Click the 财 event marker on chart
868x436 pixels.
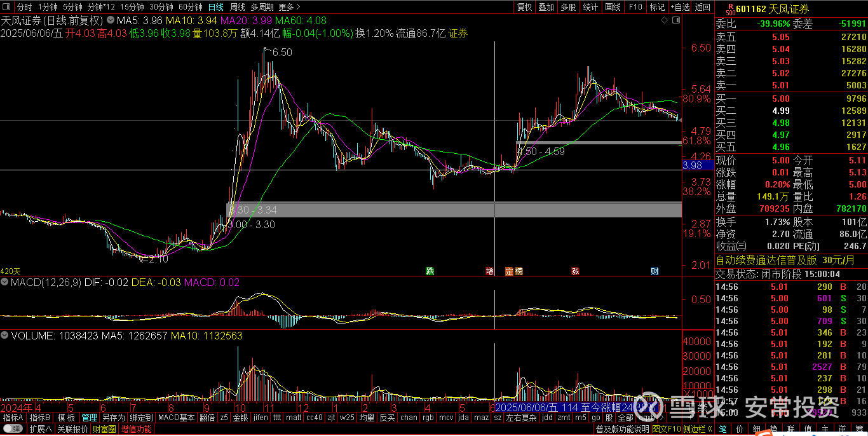tap(654, 271)
